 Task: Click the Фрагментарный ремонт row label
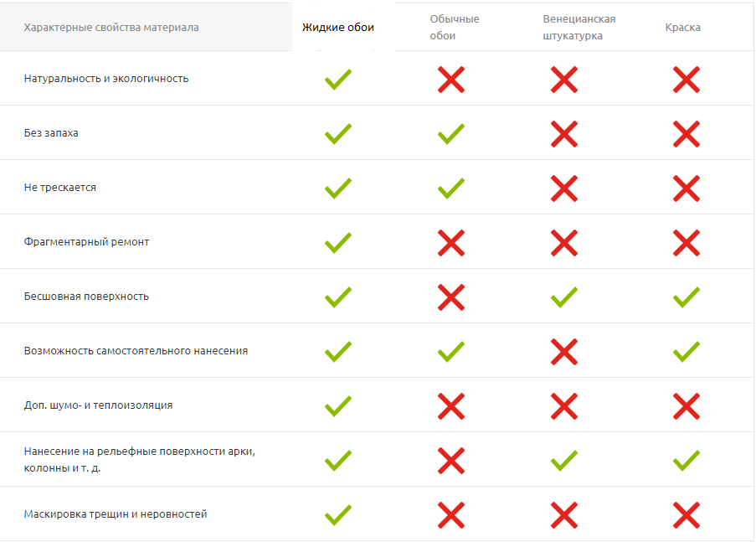click(87, 242)
